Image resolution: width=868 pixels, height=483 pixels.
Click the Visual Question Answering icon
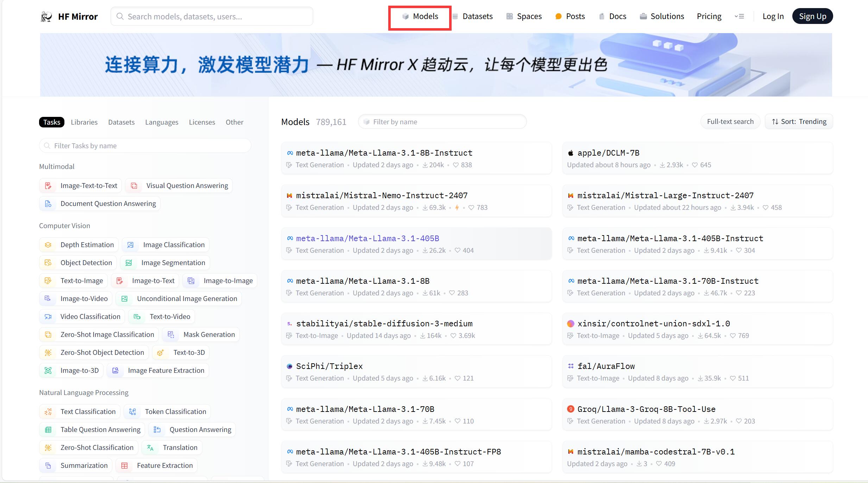[x=134, y=186]
